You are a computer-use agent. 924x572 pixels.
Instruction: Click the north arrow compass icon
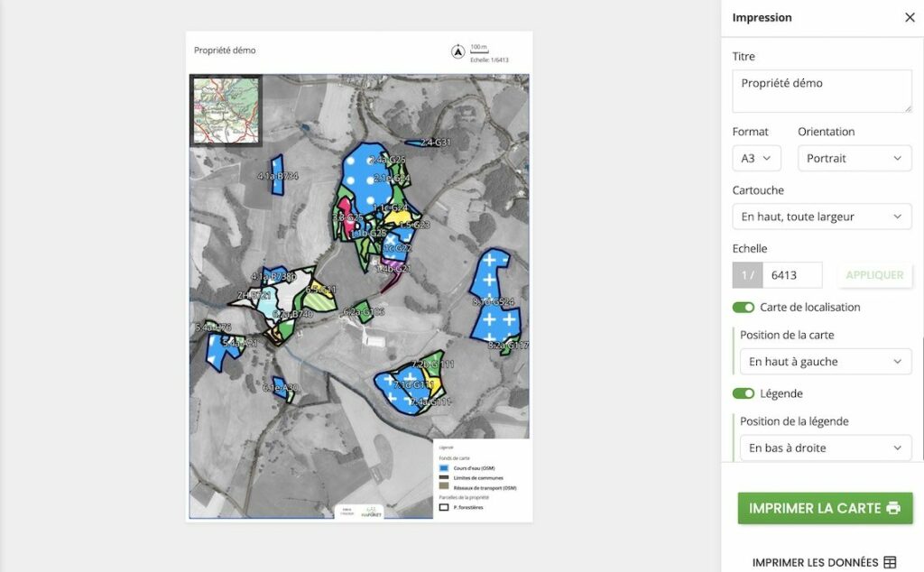pyautogui.click(x=458, y=51)
